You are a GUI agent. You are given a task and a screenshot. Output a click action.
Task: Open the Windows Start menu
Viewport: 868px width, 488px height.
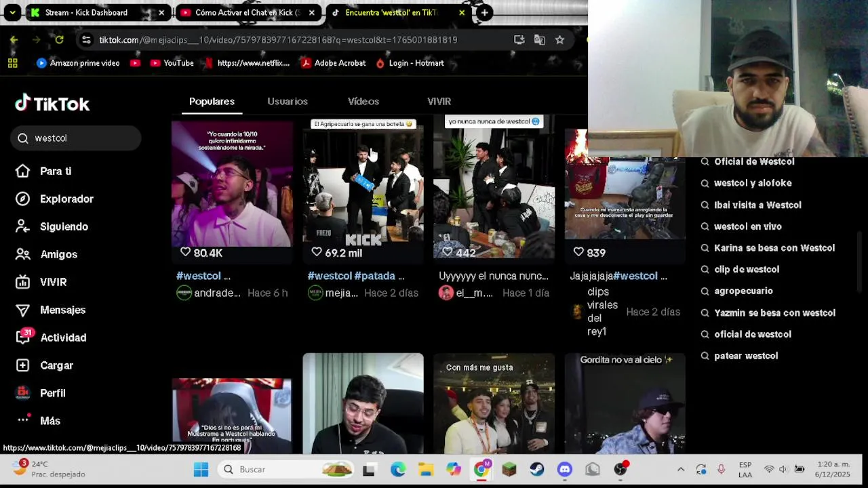[201, 469]
